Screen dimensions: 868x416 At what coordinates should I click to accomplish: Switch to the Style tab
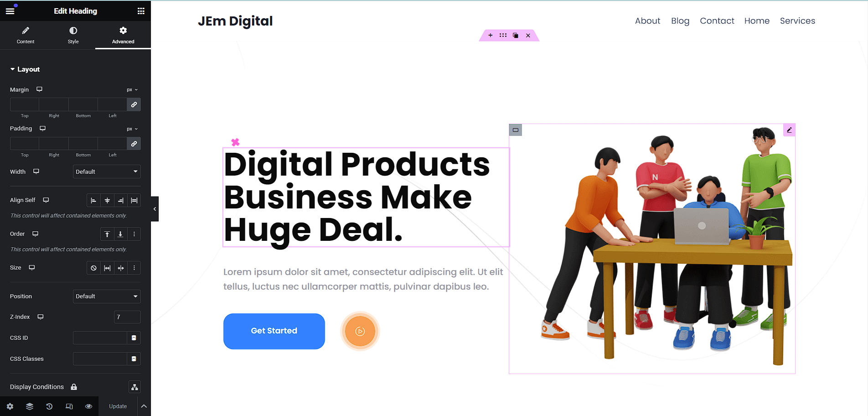coord(73,35)
